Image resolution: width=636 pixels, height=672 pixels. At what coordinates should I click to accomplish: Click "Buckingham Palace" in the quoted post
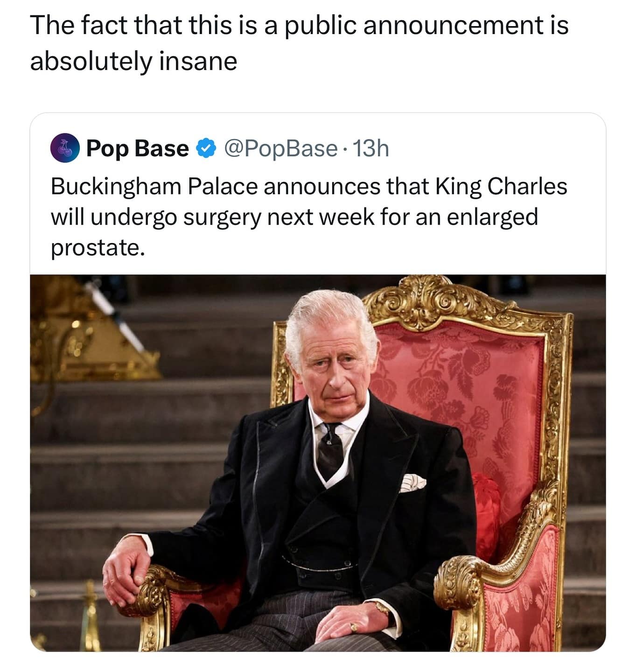coord(154,187)
